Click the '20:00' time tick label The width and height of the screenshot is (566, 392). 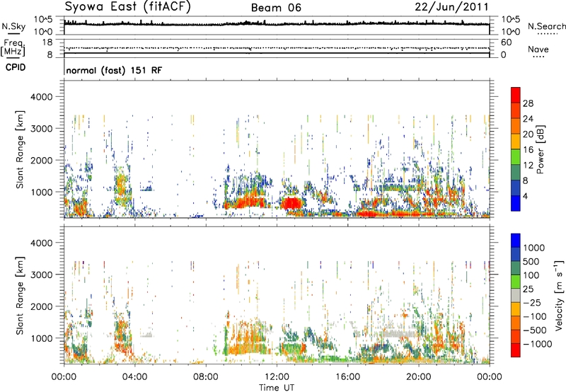pos(418,377)
